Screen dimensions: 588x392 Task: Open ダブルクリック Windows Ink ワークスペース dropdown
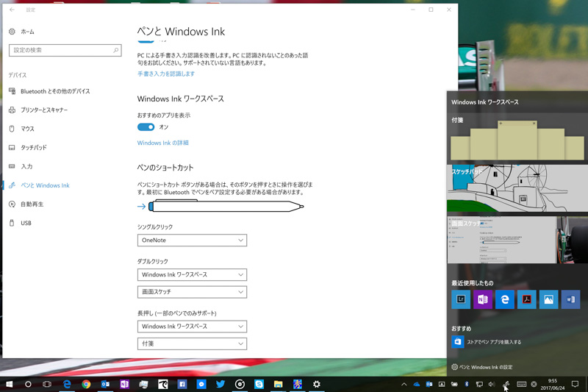click(x=192, y=274)
